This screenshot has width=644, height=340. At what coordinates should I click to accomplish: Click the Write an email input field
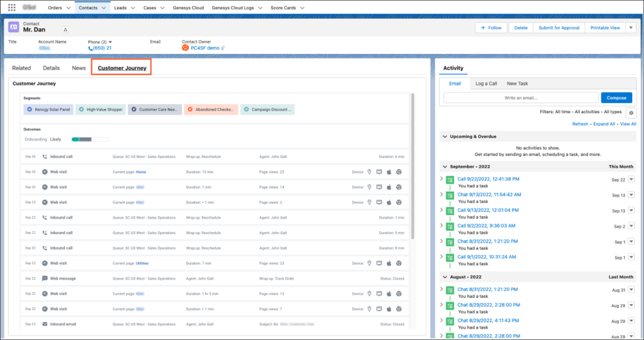521,98
